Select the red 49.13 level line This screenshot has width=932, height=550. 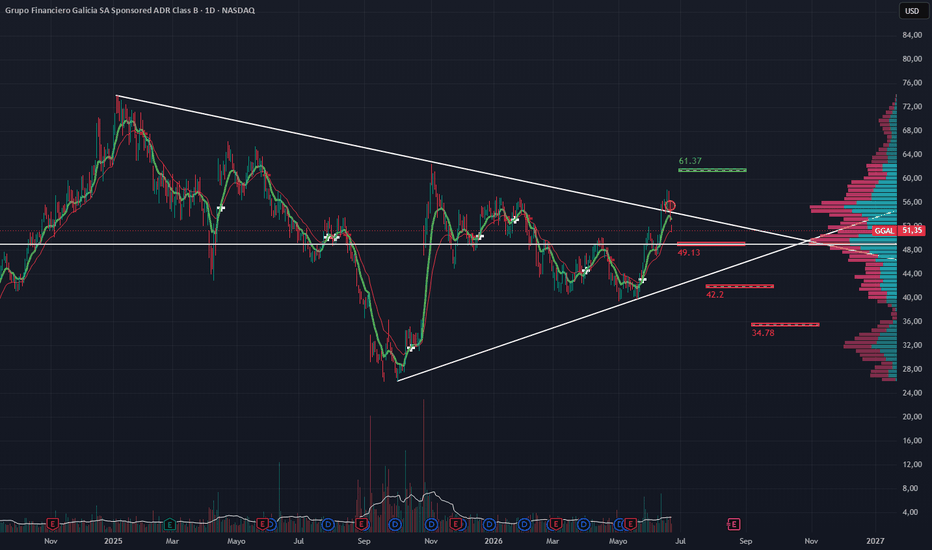pyautogui.click(x=711, y=244)
